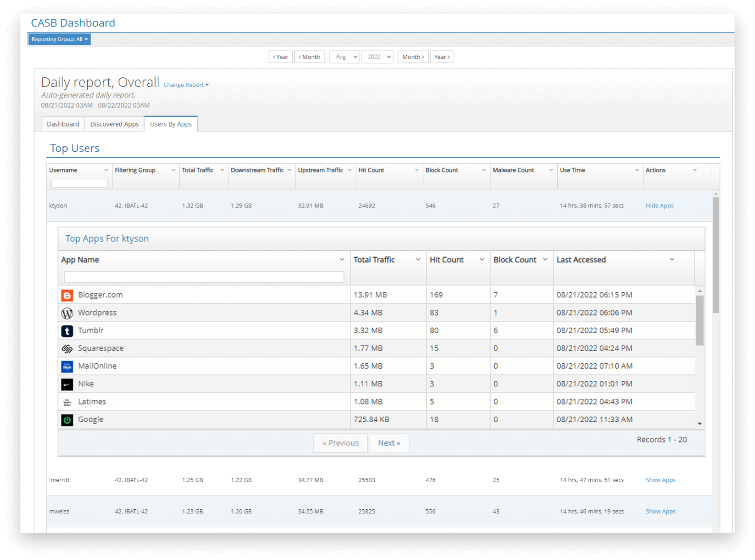Go back one month with ‹ Month
Image resolution: width=755 pixels, height=560 pixels.
click(310, 57)
